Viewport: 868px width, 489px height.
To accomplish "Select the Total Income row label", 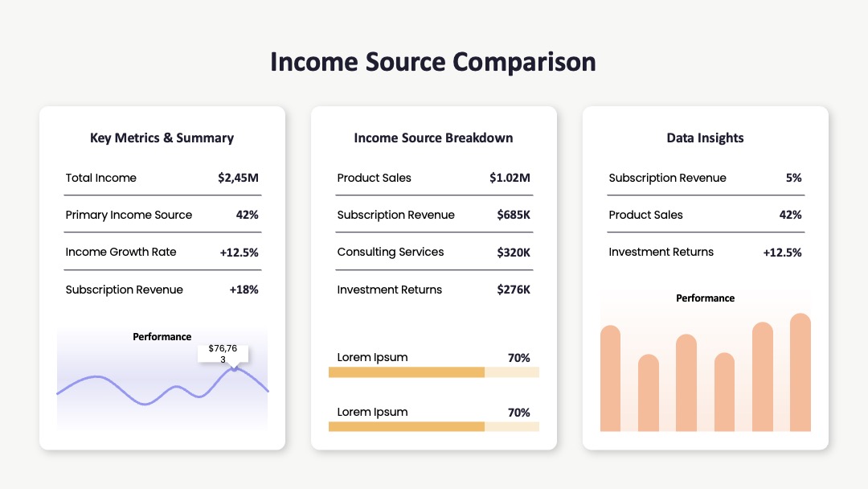I will [x=100, y=178].
